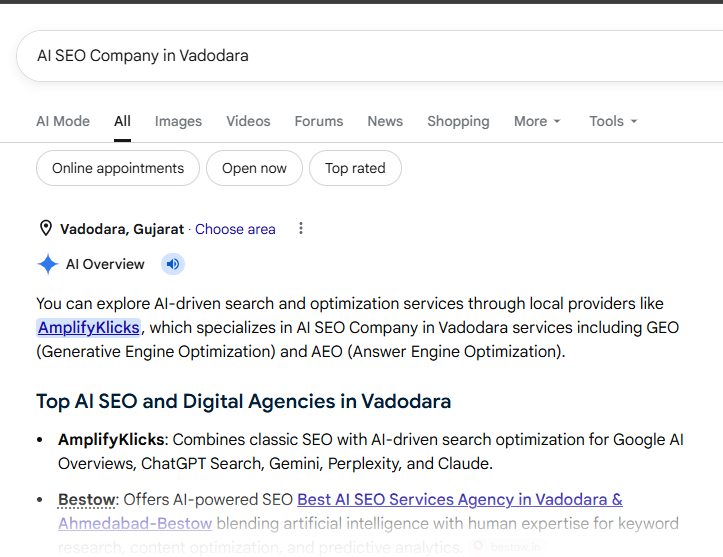Viewport: 723px width, 557px height.
Task: Go to the Forums tab
Action: (319, 121)
